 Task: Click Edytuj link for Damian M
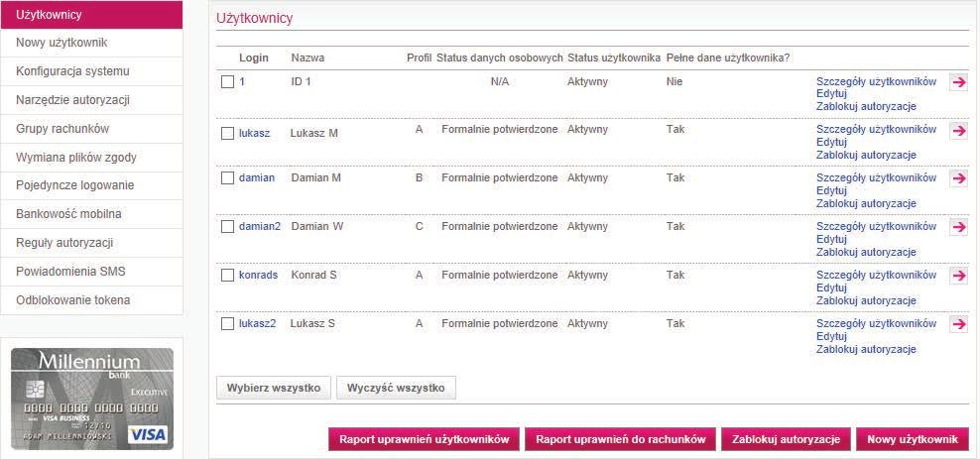click(x=831, y=190)
